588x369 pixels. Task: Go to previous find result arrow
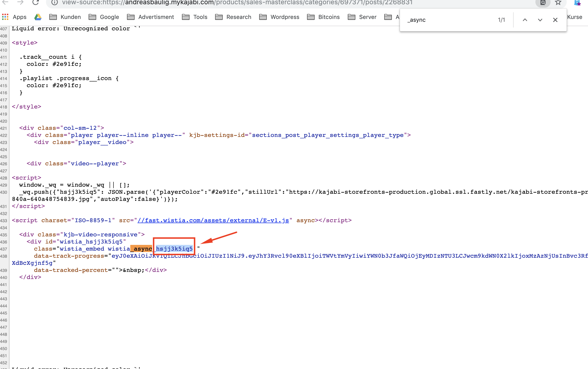[525, 20]
